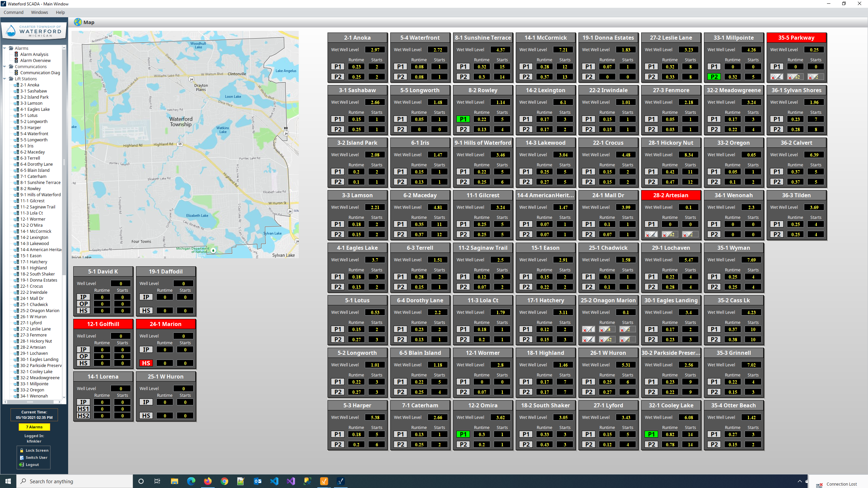868x488 pixels.
Task: Click the Map globe icon
Action: pos(78,22)
